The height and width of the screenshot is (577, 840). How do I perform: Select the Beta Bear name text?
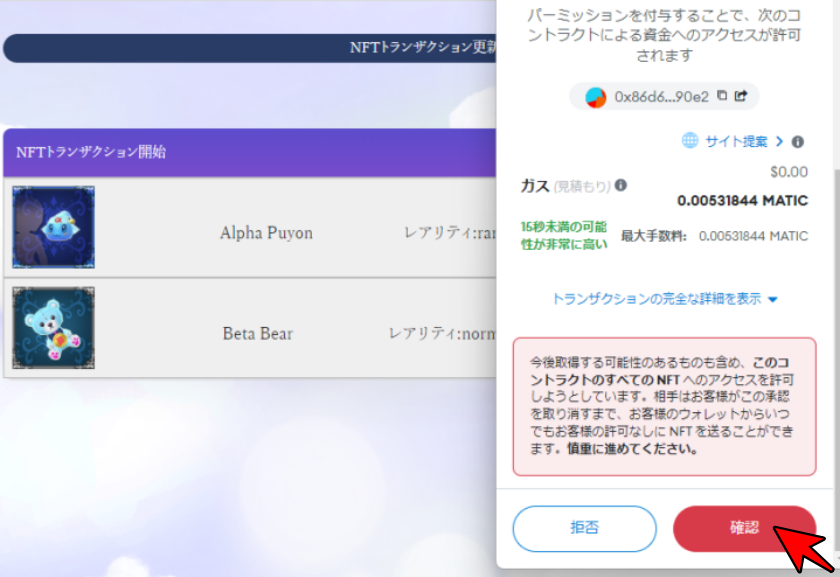pos(258,333)
